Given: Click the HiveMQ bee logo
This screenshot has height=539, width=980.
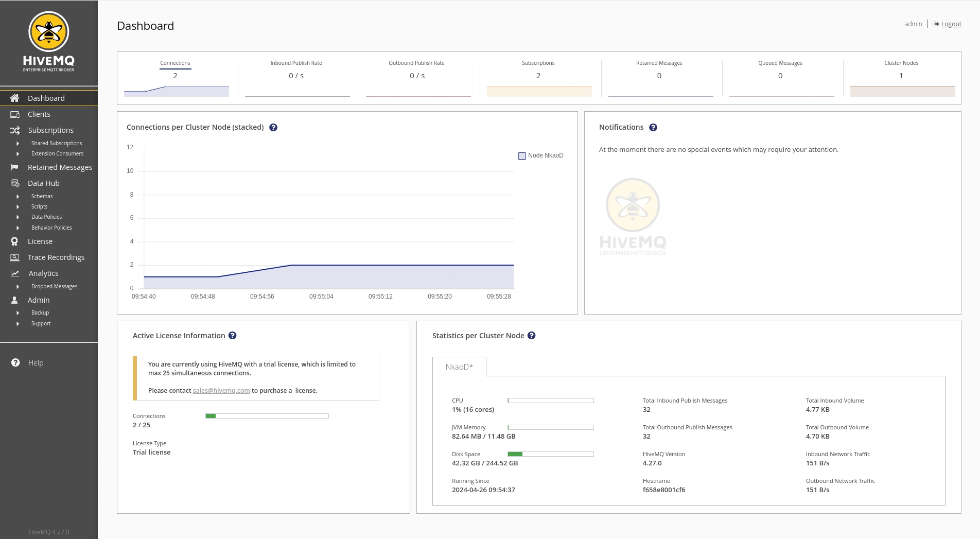Looking at the screenshot, I should click(48, 32).
